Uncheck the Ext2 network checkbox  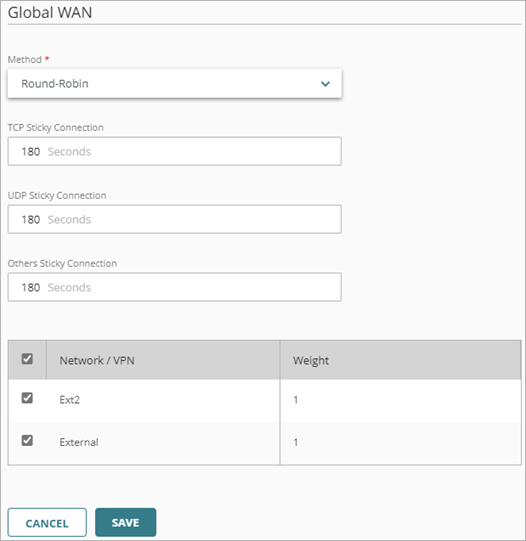[x=27, y=398]
